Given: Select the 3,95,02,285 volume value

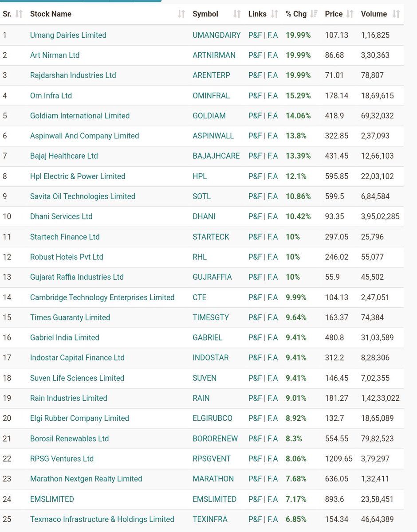Looking at the screenshot, I should pos(380,217).
